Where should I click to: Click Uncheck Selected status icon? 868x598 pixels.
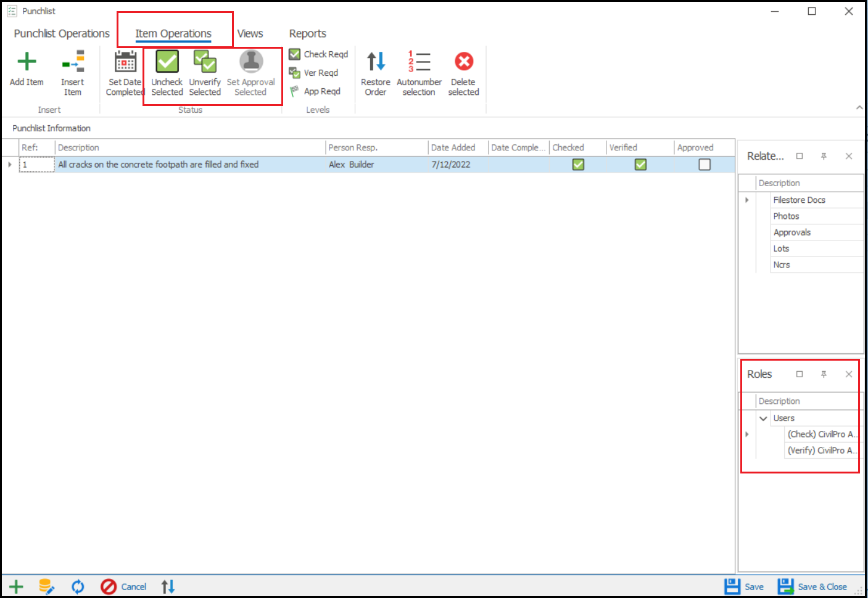167,62
